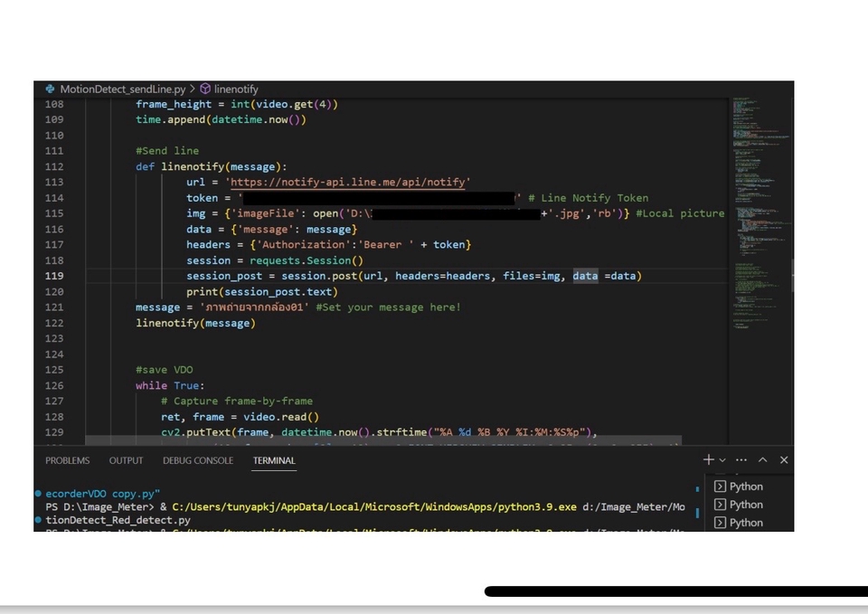Click the terminal command decoration dot by ecorderVDO
The image size is (868, 614).
pyautogui.click(x=38, y=494)
